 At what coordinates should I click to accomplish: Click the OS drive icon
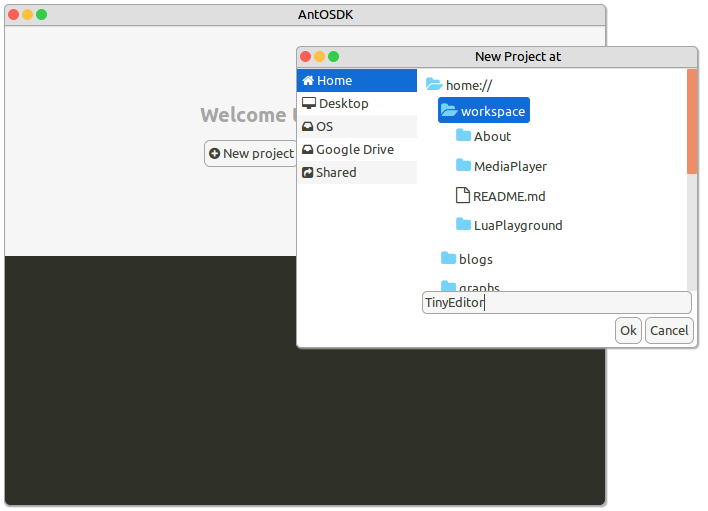(308, 127)
